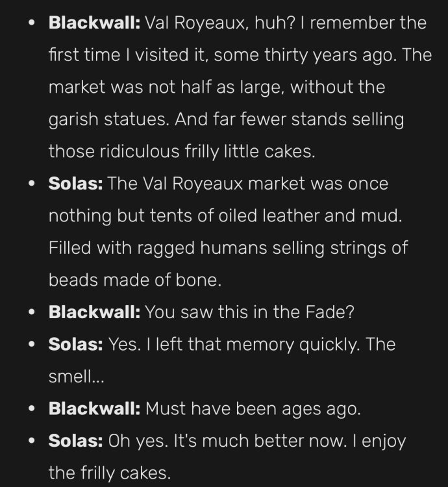
Task: Click the bullet beside "Blackwall: Val Royeaux, huh?"
Action: pyautogui.click(x=32, y=24)
